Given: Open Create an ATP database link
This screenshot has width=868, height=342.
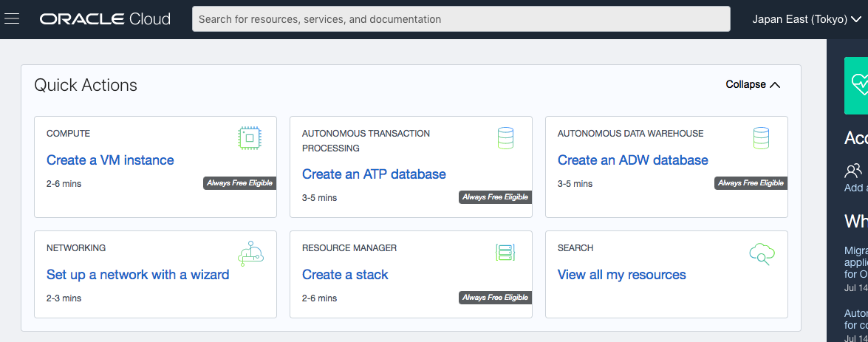Looking at the screenshot, I should pyautogui.click(x=374, y=174).
